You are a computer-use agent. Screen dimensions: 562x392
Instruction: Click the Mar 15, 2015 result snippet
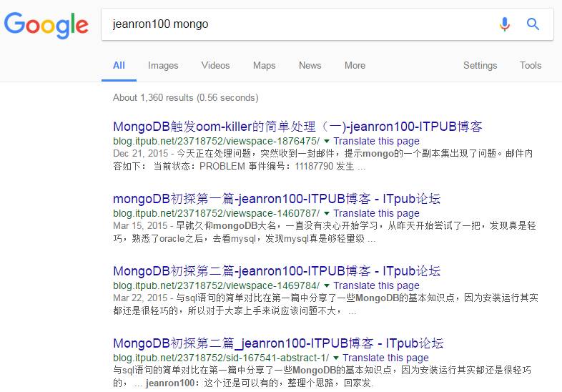coord(325,232)
